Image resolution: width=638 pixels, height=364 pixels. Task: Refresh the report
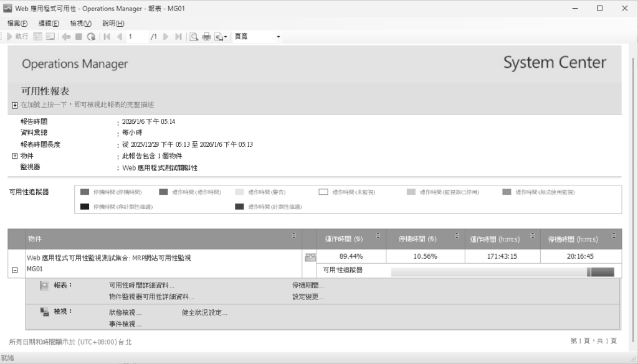[x=92, y=37]
